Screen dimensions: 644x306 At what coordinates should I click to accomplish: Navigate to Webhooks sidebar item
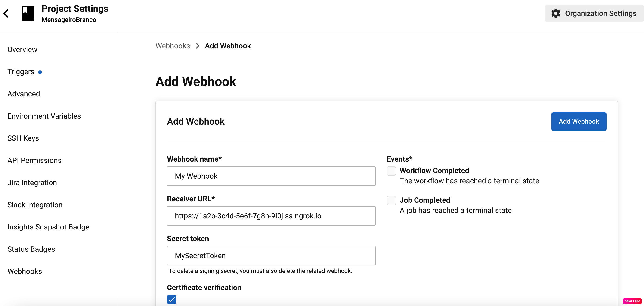tap(24, 271)
